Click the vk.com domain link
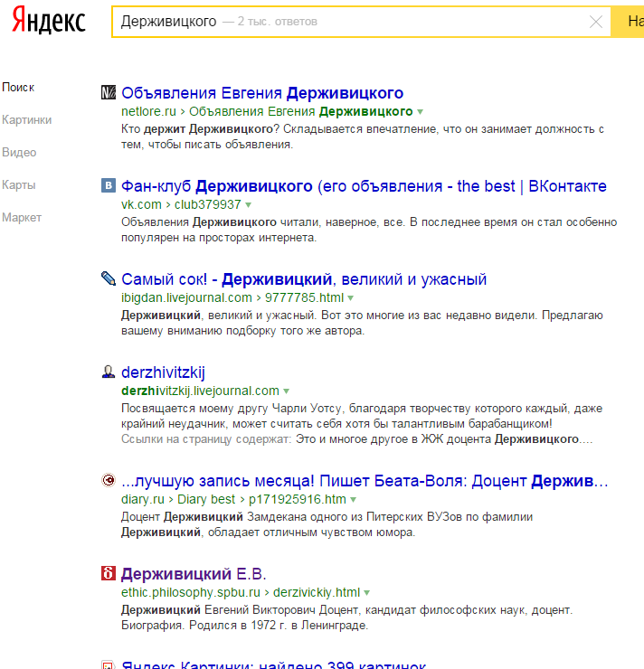The width and height of the screenshot is (644, 669). (x=141, y=204)
